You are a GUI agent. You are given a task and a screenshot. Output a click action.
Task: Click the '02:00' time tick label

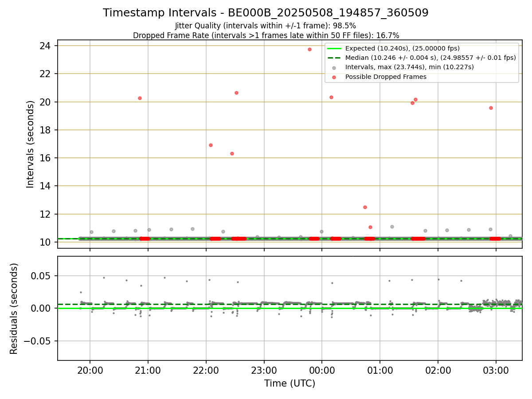coord(438,371)
